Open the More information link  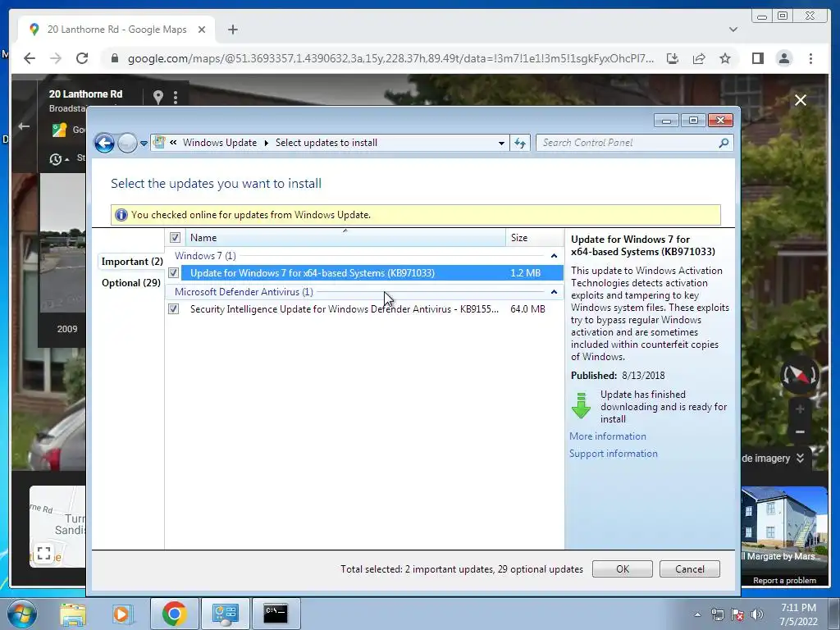click(608, 436)
